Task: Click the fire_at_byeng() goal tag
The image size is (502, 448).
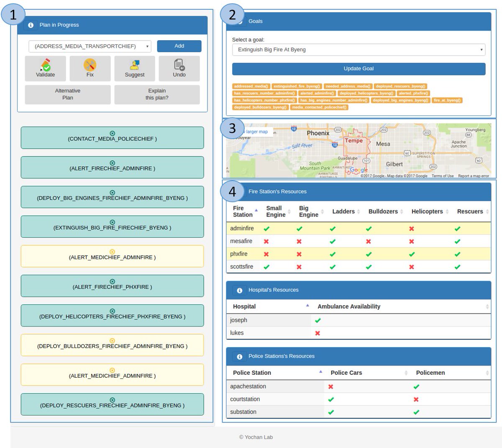Action: [447, 100]
